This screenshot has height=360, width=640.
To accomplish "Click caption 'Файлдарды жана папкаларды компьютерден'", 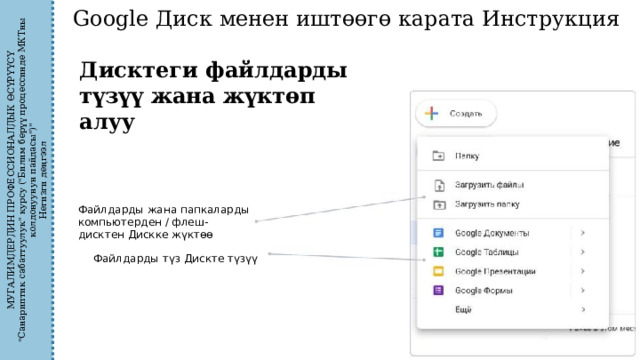I will 163,216.
